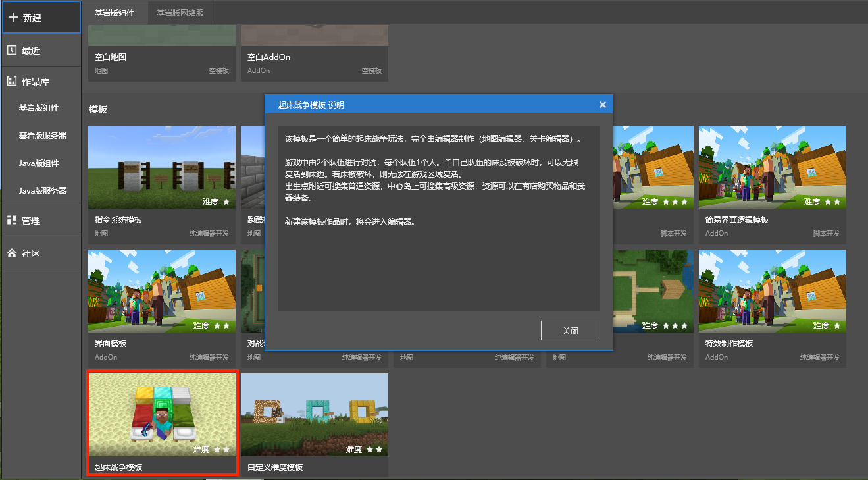Click 脚本开发 tag on 简易界面逻辑模板
The width and height of the screenshot is (868, 480).
click(x=827, y=234)
